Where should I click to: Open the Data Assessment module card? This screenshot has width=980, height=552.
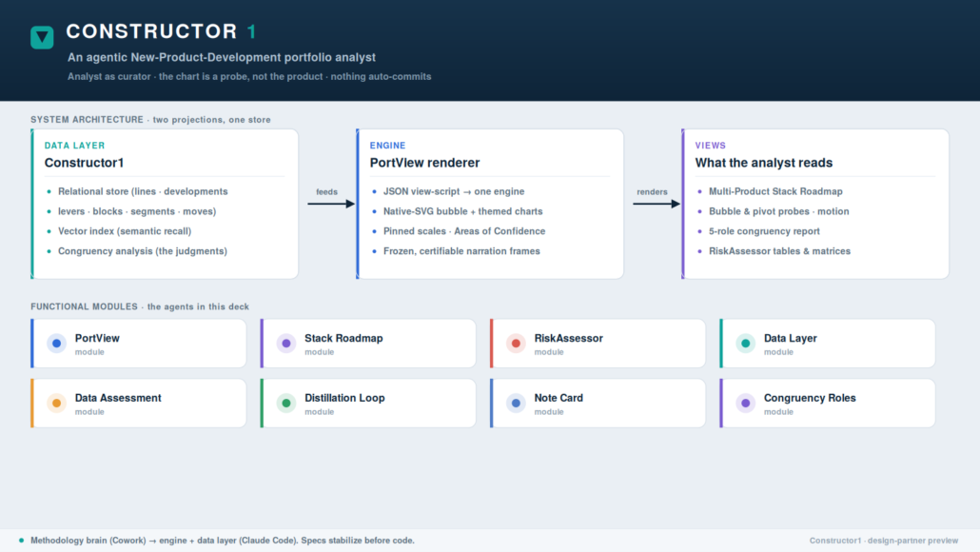(139, 404)
